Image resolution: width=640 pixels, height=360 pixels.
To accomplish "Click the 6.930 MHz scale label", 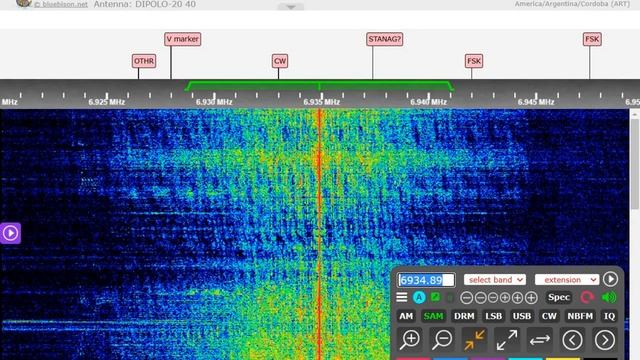I will pos(214,102).
